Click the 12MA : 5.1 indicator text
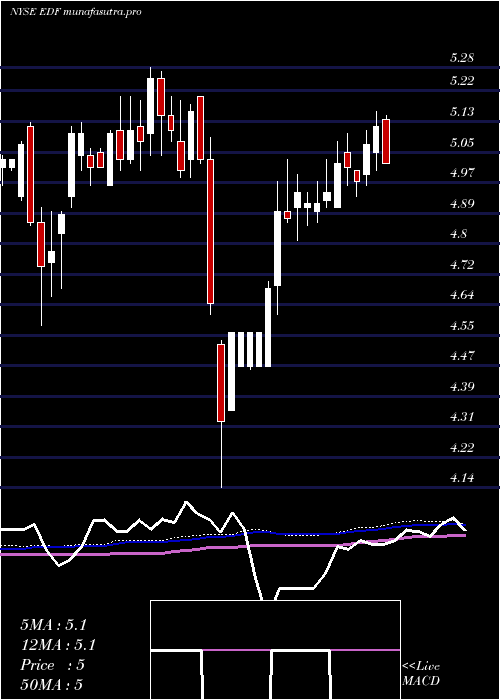The image size is (500, 700). coord(58,645)
